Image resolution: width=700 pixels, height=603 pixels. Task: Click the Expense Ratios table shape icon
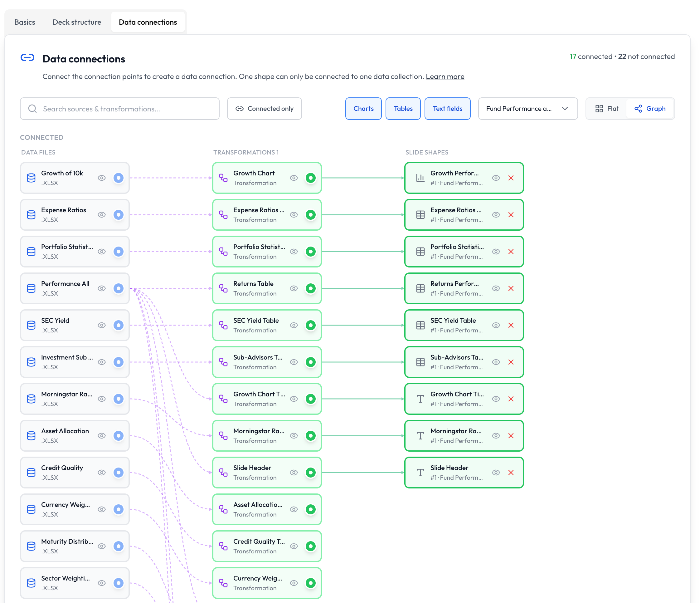click(x=420, y=215)
